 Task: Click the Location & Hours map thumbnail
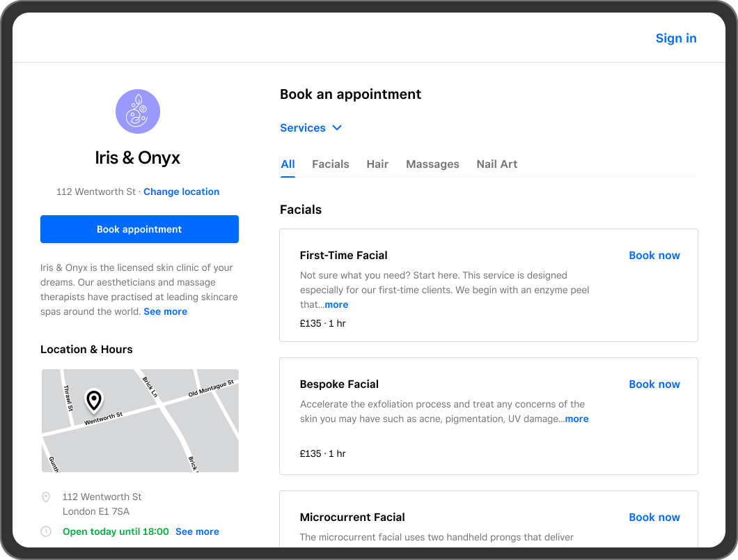point(139,420)
